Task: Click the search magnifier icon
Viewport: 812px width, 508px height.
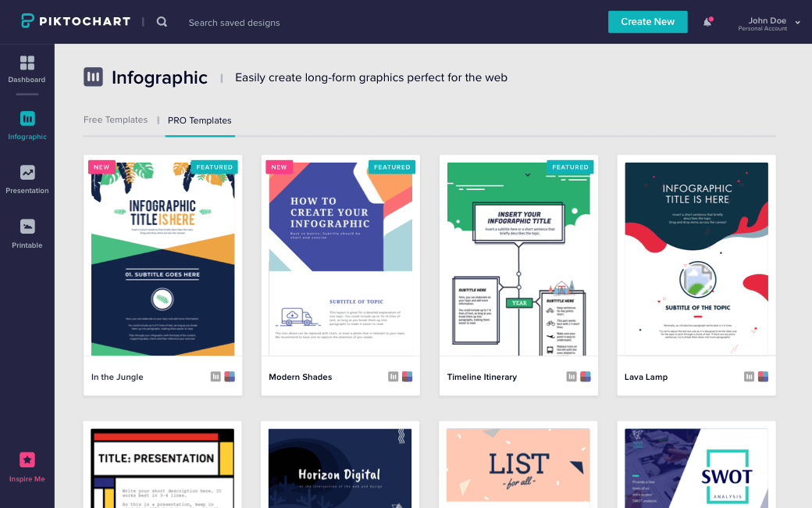Action: pyautogui.click(x=162, y=22)
